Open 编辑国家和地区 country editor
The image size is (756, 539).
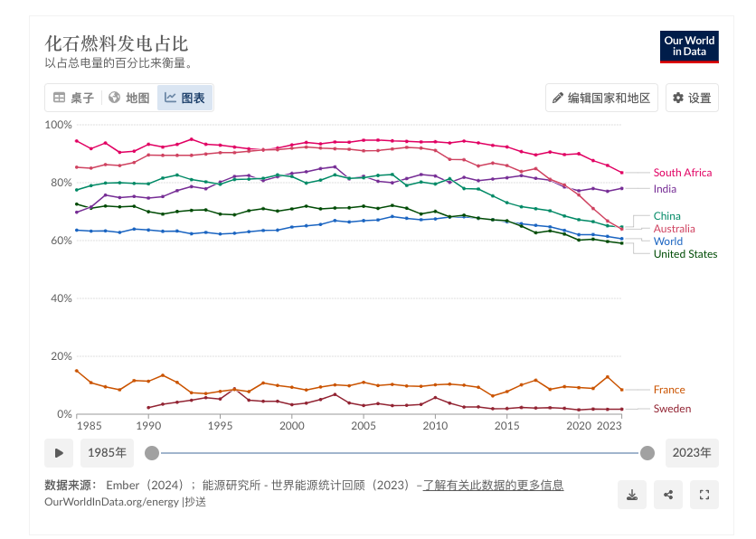(x=601, y=98)
